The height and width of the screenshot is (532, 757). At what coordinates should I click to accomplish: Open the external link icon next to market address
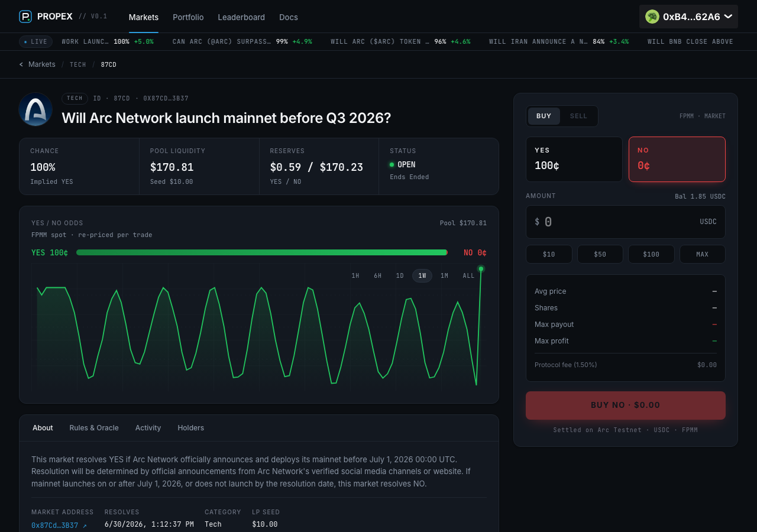point(85,525)
